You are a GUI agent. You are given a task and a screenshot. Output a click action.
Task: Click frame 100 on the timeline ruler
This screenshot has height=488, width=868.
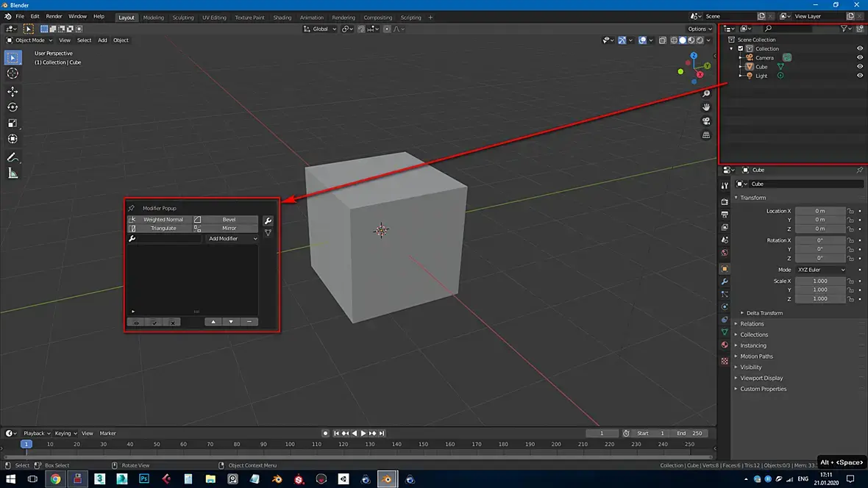(290, 444)
